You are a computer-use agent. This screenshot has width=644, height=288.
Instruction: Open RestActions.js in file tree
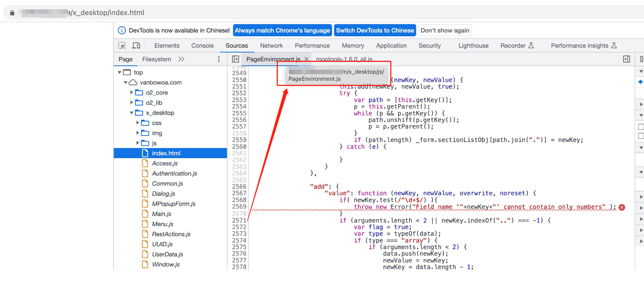[171, 234]
